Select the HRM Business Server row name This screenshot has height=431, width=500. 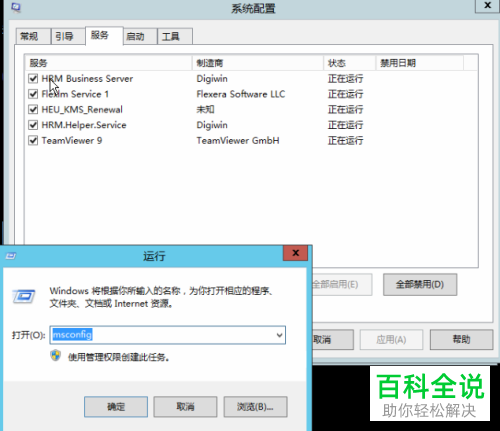pyautogui.click(x=87, y=79)
